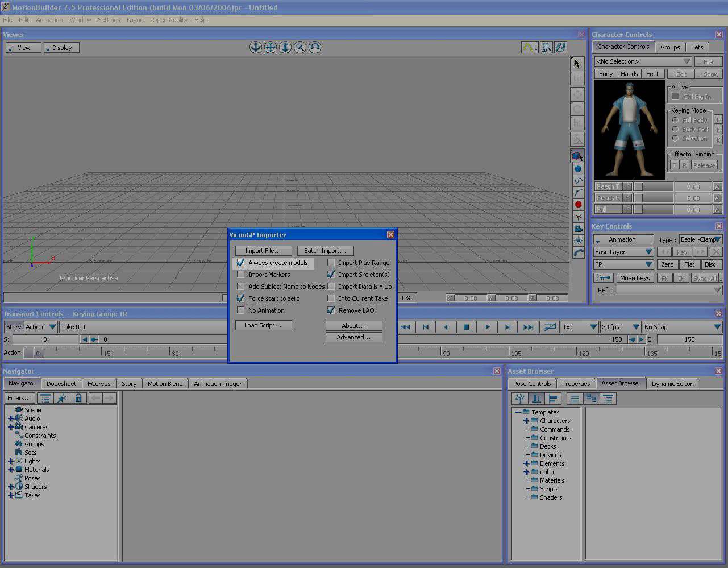
Task: Click the Filters... button in Navigator
Action: tap(19, 398)
